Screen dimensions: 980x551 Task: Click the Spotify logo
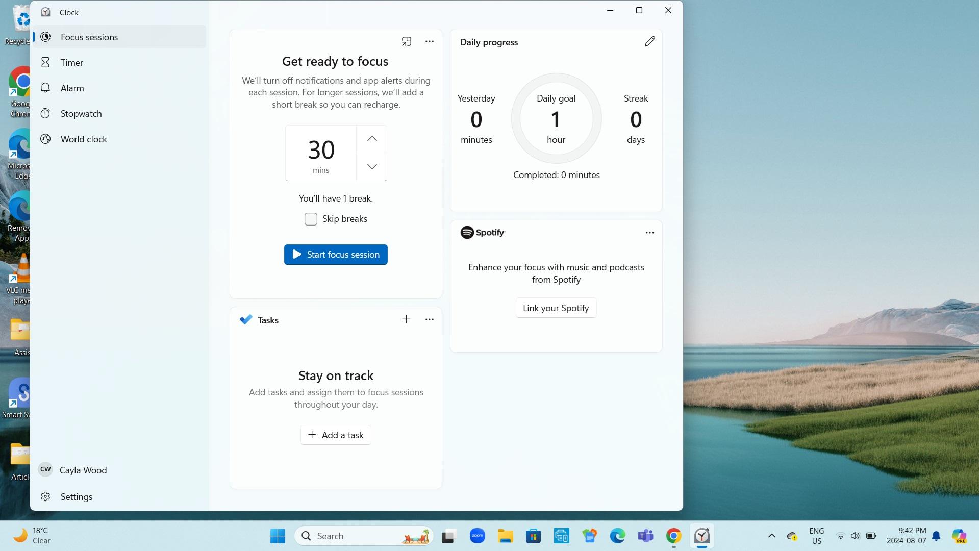pyautogui.click(x=483, y=233)
